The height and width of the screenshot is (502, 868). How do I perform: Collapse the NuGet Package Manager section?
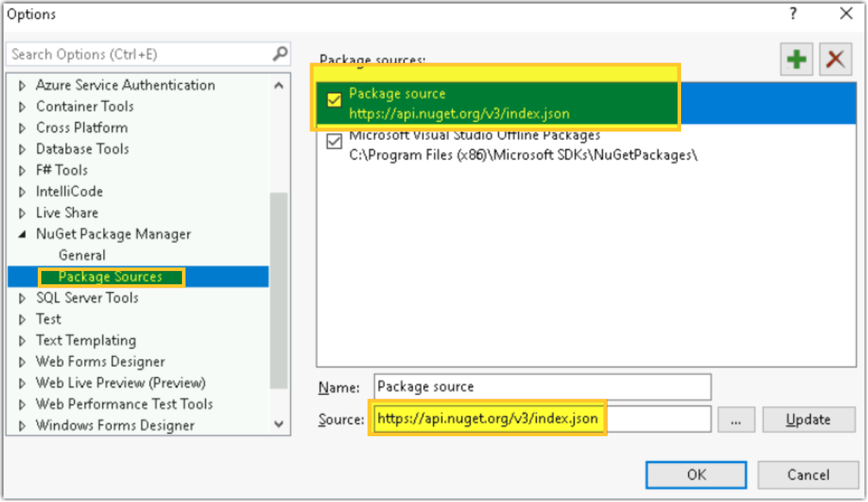(x=23, y=234)
